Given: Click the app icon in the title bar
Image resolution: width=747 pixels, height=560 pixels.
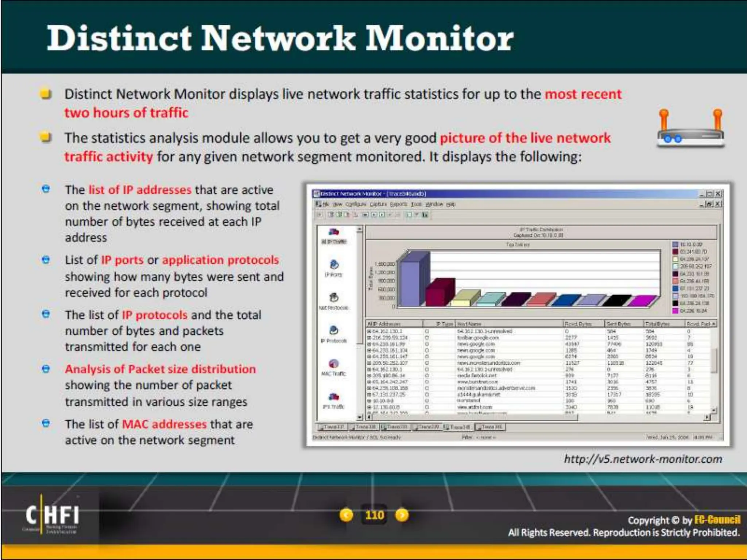Looking at the screenshot, I should 317,194.
